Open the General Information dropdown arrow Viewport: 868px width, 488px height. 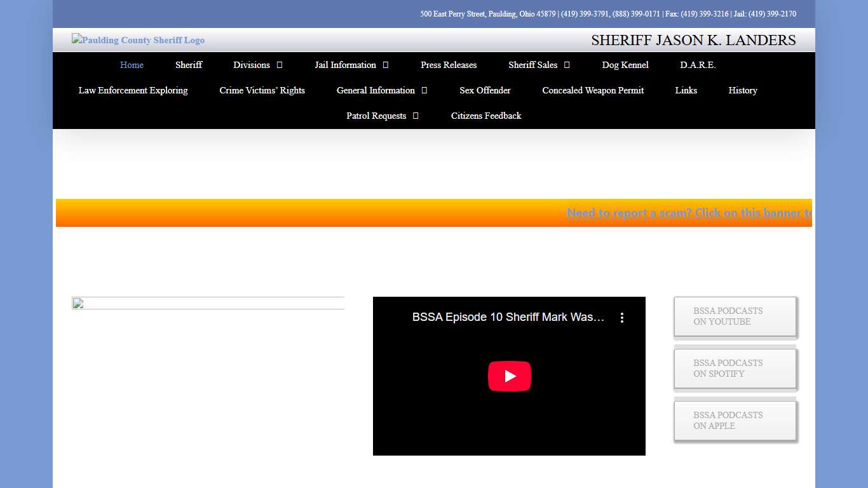424,90
